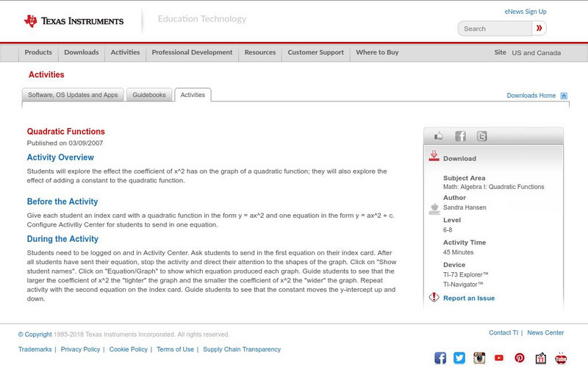Viewport: 588px width, 367px height.
Task: Open the footer TI blog icon
Action: pyautogui.click(x=540, y=358)
